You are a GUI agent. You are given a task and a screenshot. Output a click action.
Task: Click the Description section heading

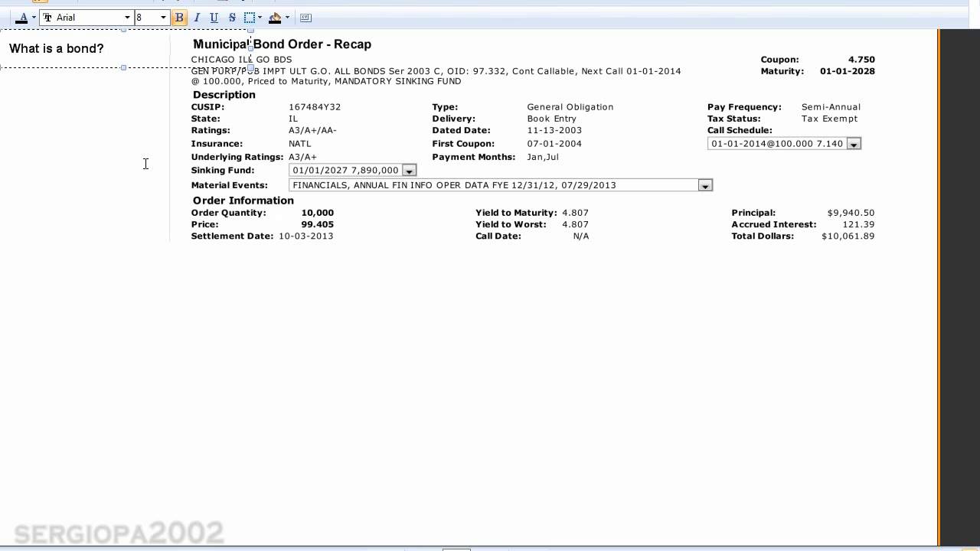coord(224,95)
